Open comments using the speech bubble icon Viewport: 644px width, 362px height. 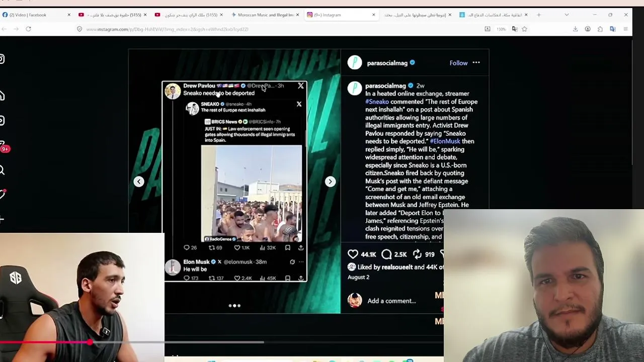(386, 254)
